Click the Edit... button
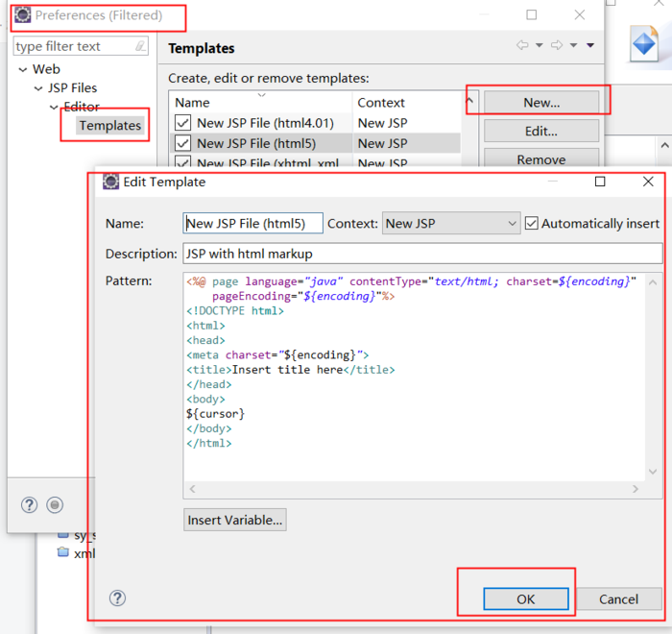This screenshot has width=672, height=634. [x=541, y=131]
